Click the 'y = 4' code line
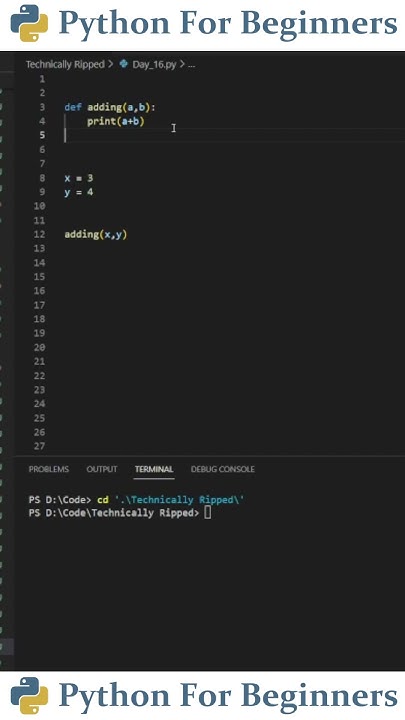 (79, 192)
